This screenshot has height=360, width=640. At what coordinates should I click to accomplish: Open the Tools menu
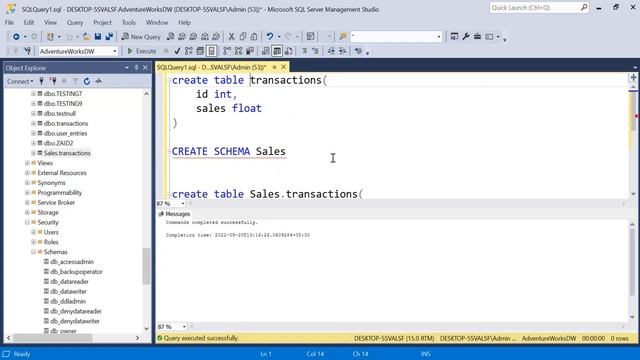[129, 22]
